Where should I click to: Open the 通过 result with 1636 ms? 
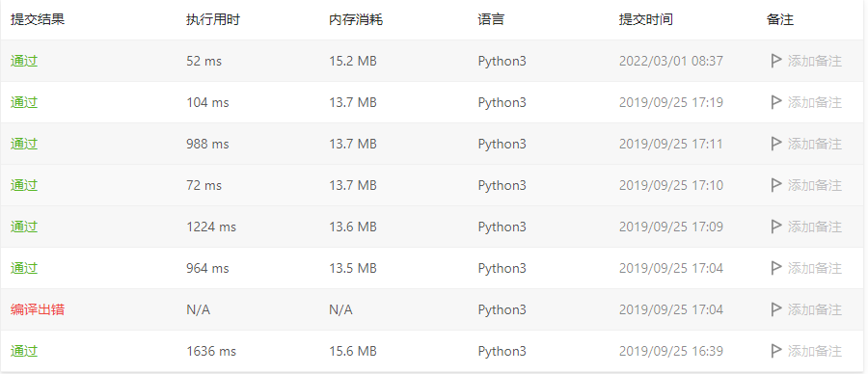click(24, 351)
